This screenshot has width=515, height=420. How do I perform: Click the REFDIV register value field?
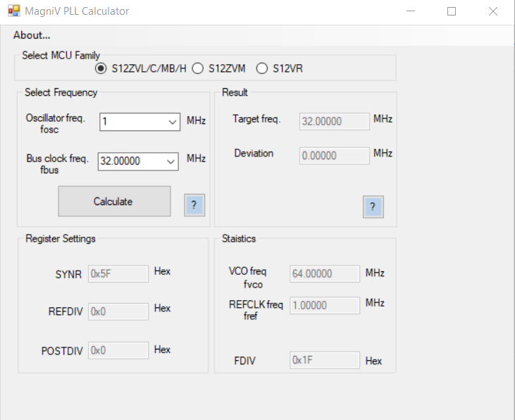coord(118,311)
